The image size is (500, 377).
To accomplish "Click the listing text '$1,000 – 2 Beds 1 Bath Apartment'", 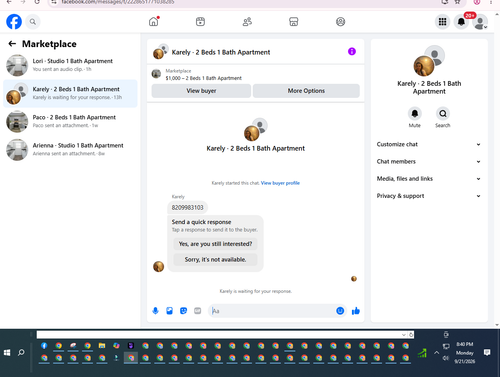I will 203,78.
